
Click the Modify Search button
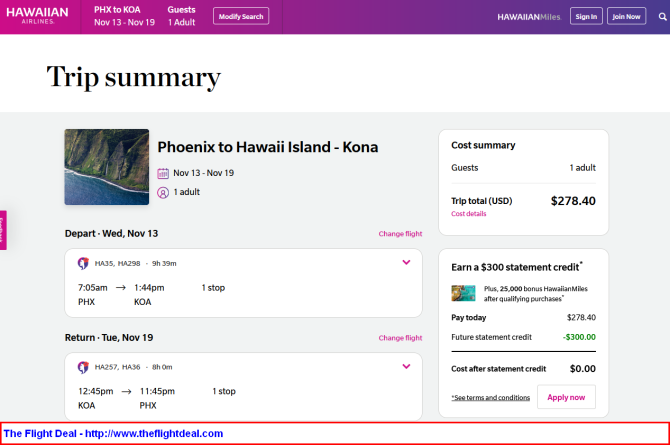click(x=241, y=16)
